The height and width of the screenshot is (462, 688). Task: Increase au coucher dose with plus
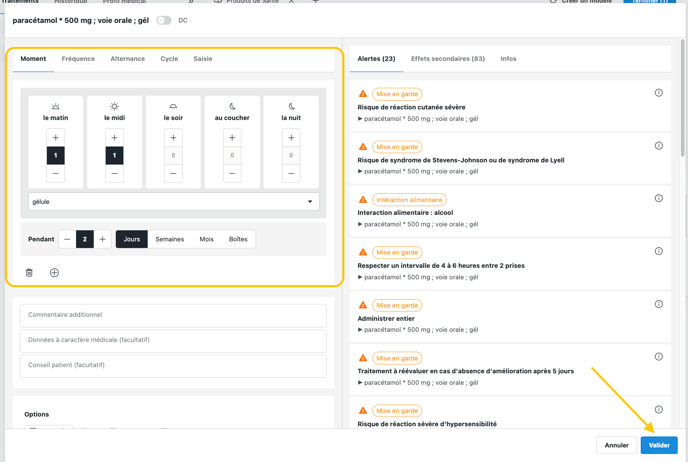[232, 137]
